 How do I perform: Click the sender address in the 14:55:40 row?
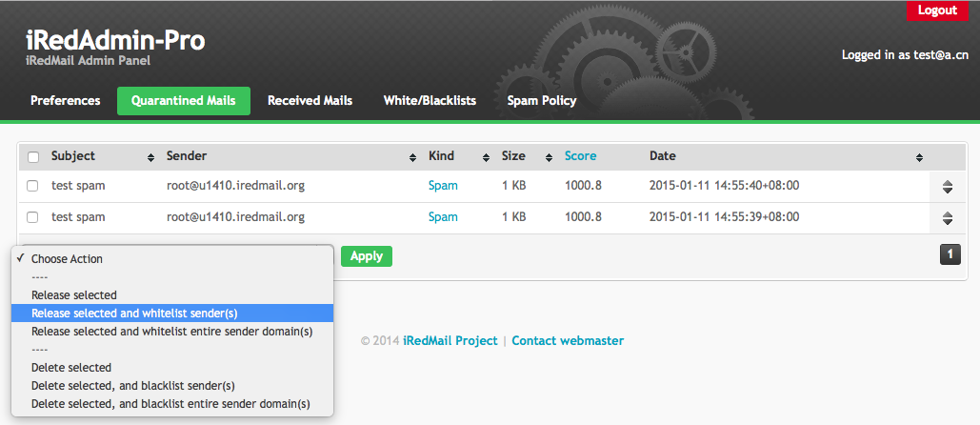coord(235,186)
